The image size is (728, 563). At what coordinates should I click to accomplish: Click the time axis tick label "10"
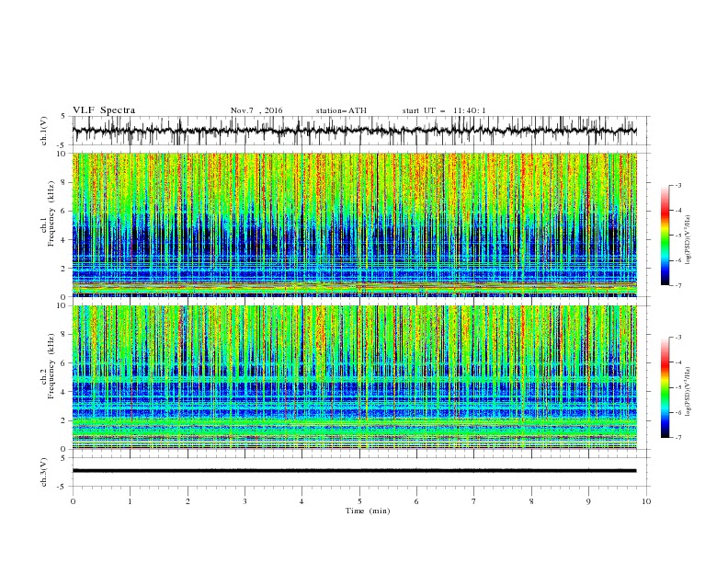coord(646,501)
